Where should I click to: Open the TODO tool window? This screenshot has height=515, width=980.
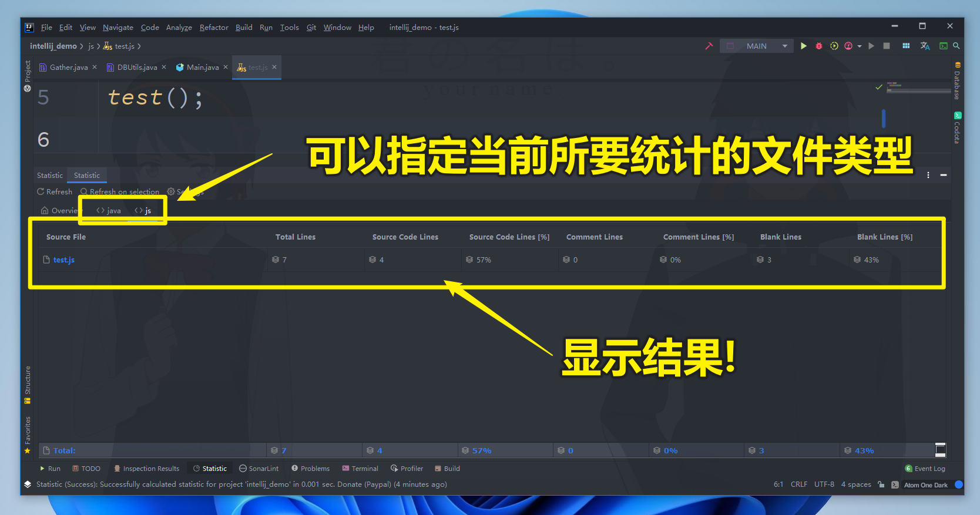86,469
